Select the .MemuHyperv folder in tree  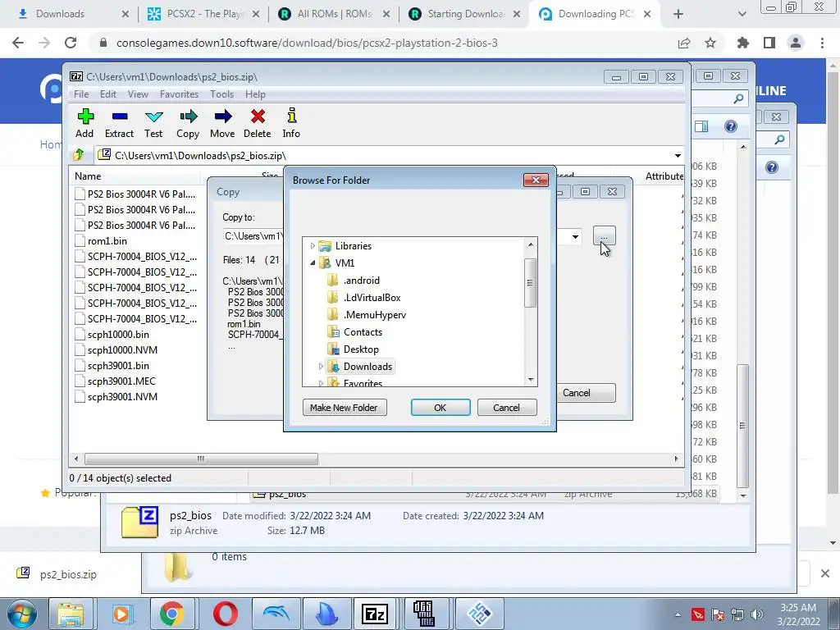coord(374,315)
